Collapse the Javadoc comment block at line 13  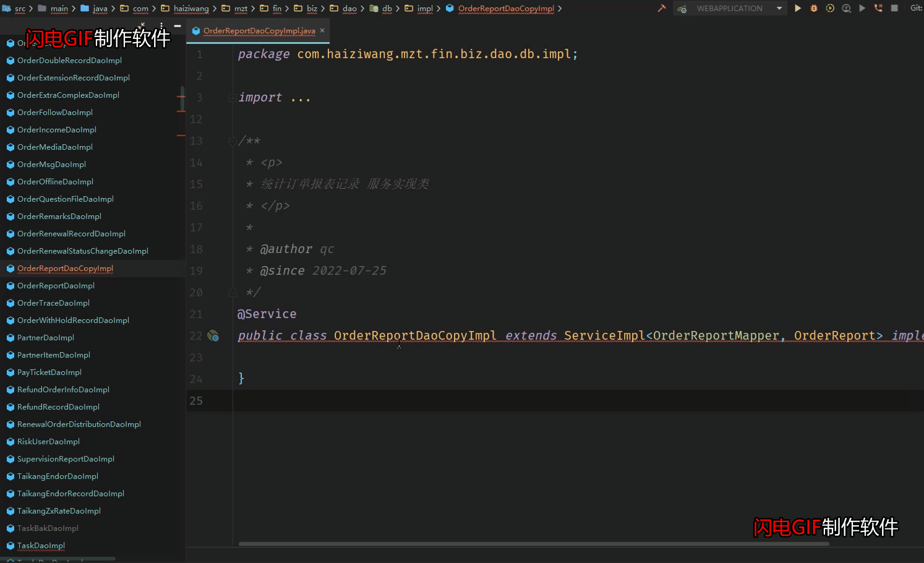tap(233, 140)
